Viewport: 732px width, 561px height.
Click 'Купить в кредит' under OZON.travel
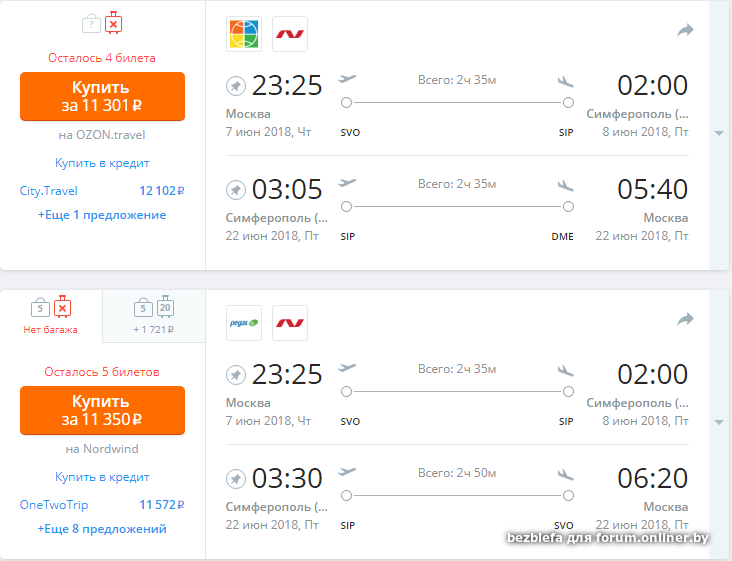pyautogui.click(x=102, y=163)
